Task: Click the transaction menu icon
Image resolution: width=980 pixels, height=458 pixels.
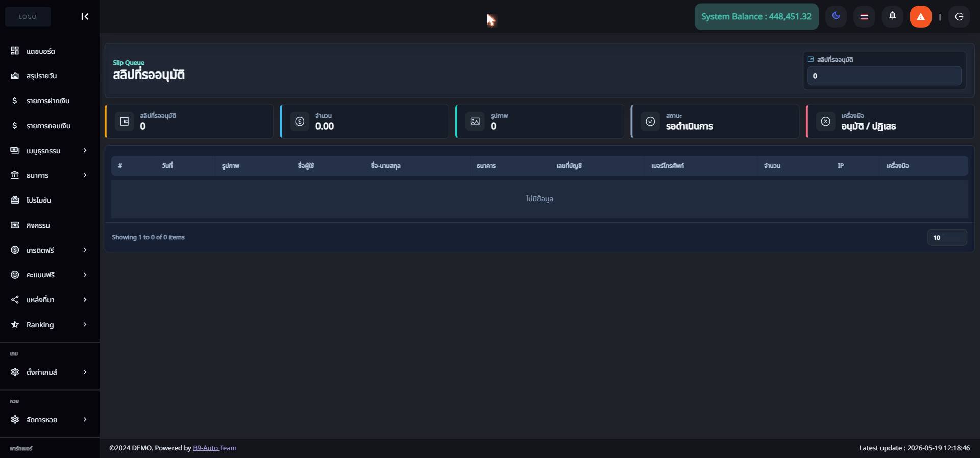Action: tap(15, 150)
